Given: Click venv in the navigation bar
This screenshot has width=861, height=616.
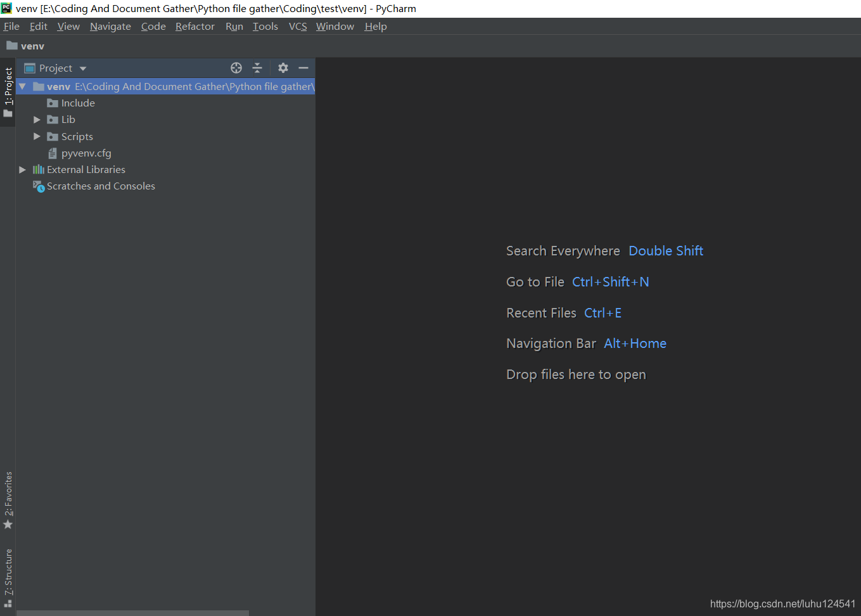Looking at the screenshot, I should coord(32,46).
